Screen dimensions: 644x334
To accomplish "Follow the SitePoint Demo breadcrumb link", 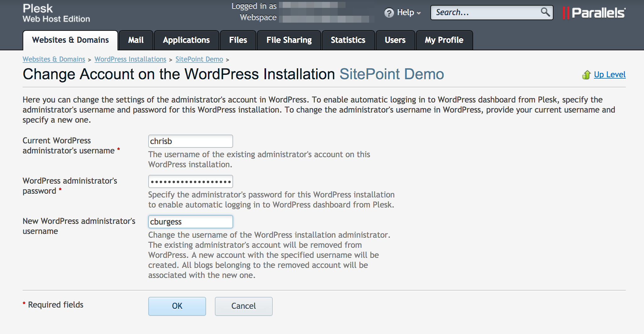I will [x=199, y=59].
